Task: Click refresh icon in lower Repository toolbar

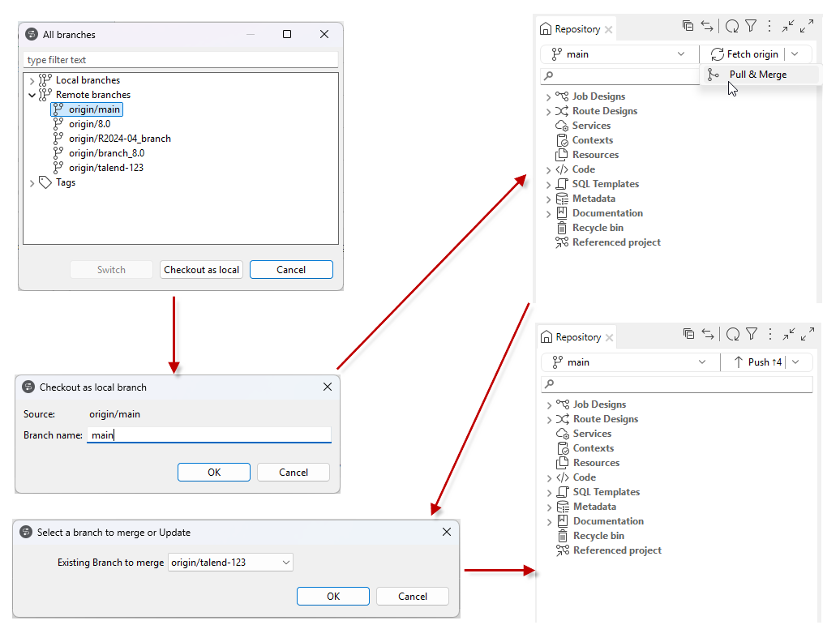Action: coord(733,334)
